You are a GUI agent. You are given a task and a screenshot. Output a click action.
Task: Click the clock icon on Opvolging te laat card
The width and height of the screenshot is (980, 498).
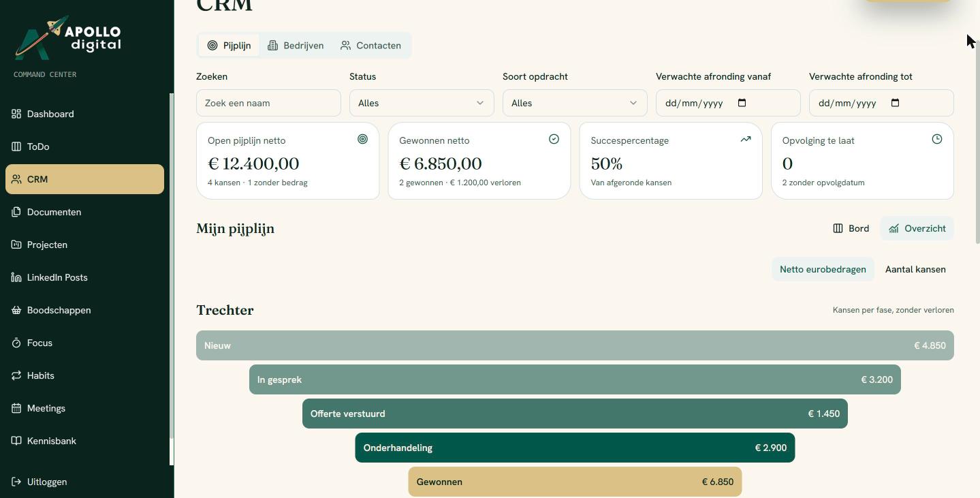[x=937, y=139]
